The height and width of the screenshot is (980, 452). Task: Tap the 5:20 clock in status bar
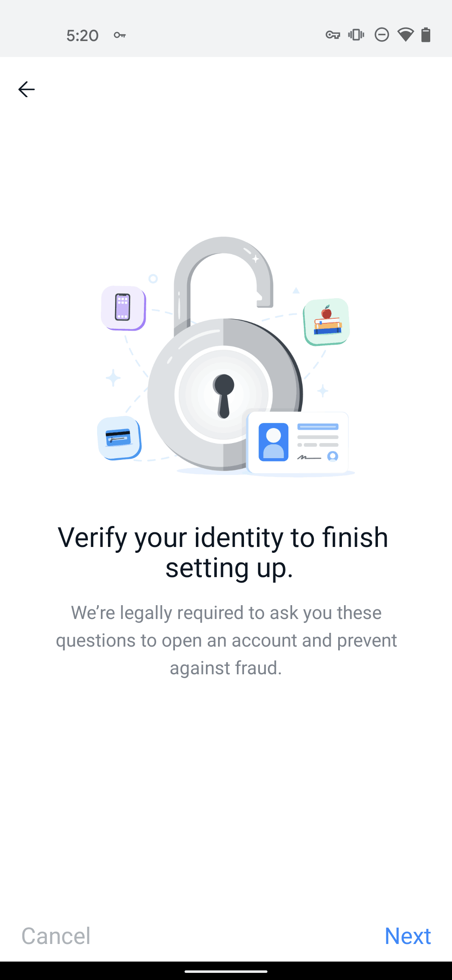[x=82, y=36]
